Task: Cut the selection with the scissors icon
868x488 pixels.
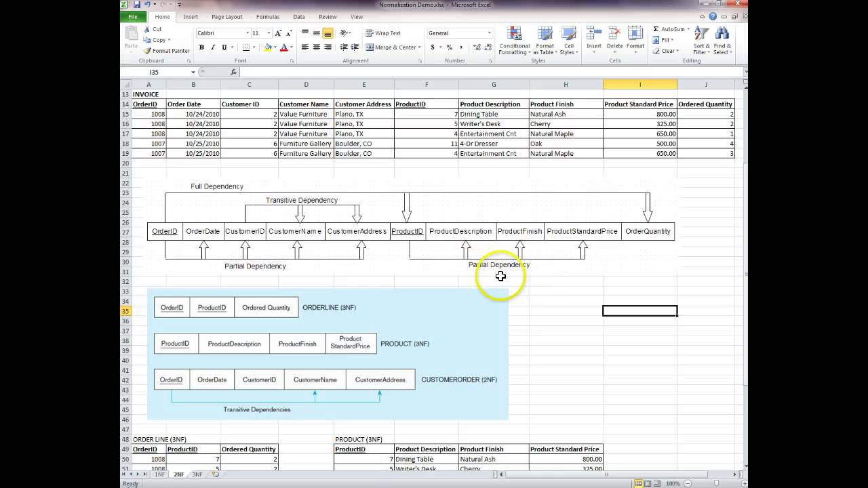Action: coord(147,30)
